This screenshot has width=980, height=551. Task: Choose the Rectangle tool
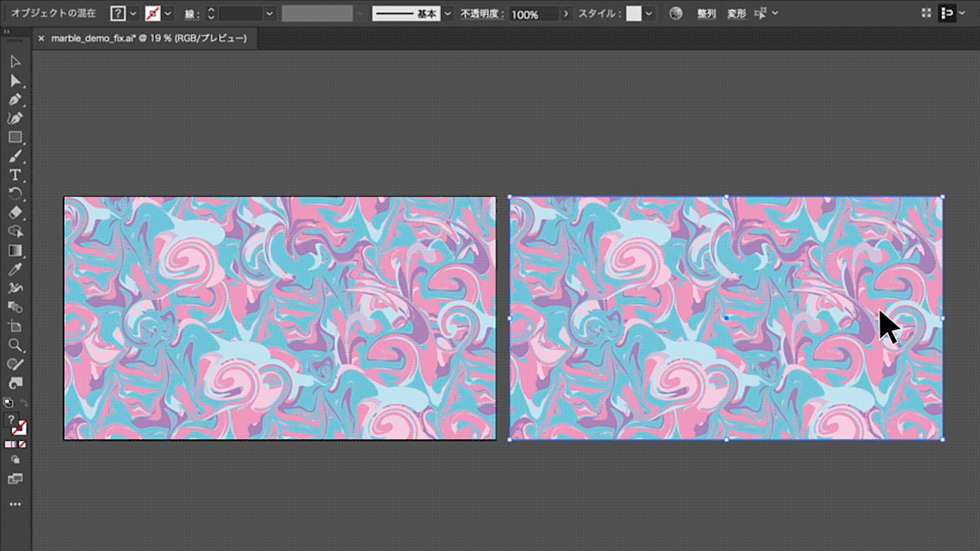pyautogui.click(x=15, y=137)
